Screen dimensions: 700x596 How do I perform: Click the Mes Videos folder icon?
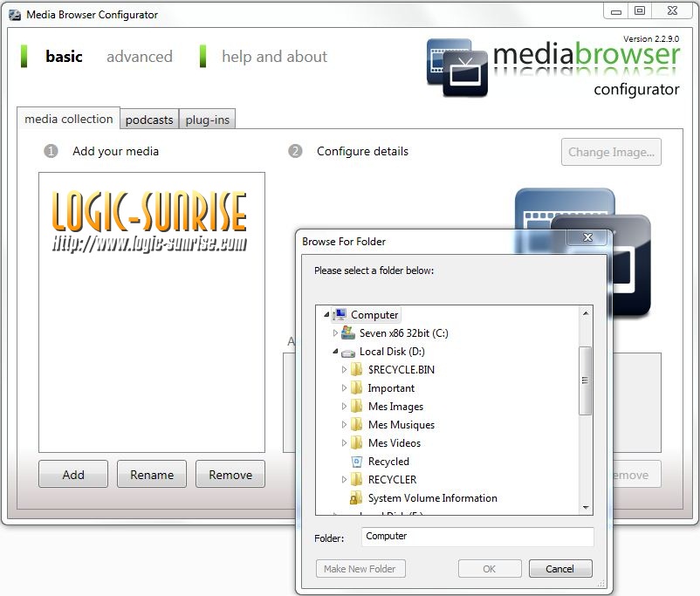356,443
